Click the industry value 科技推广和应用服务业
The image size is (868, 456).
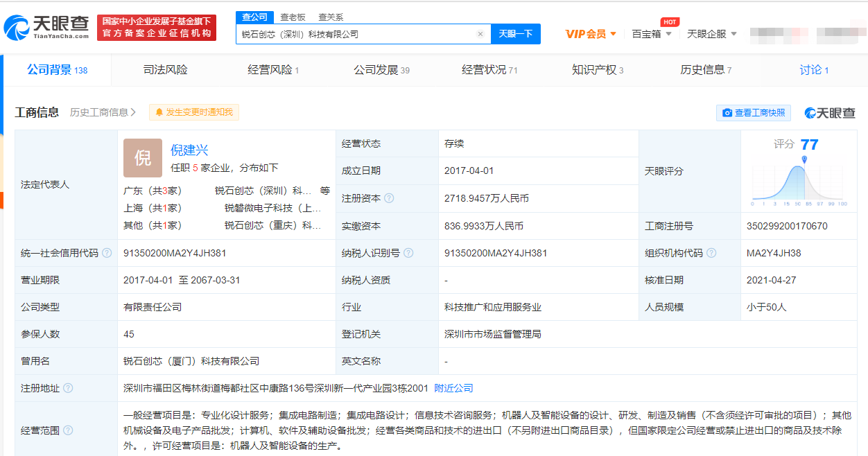[x=493, y=307]
